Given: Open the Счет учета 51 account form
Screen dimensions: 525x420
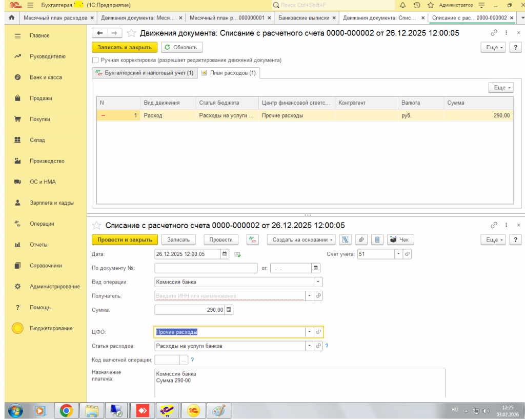Looking at the screenshot, I should click(407, 254).
